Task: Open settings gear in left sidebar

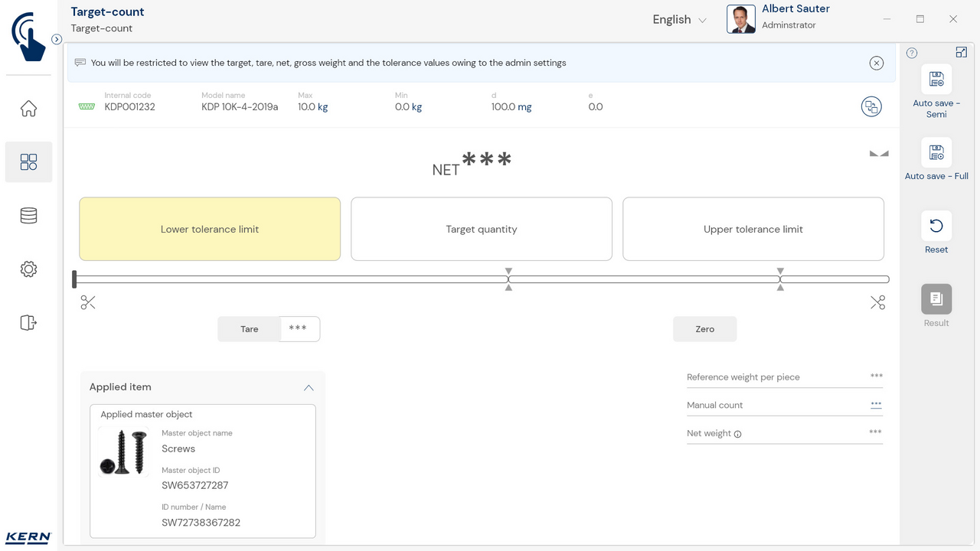Action: click(x=28, y=269)
